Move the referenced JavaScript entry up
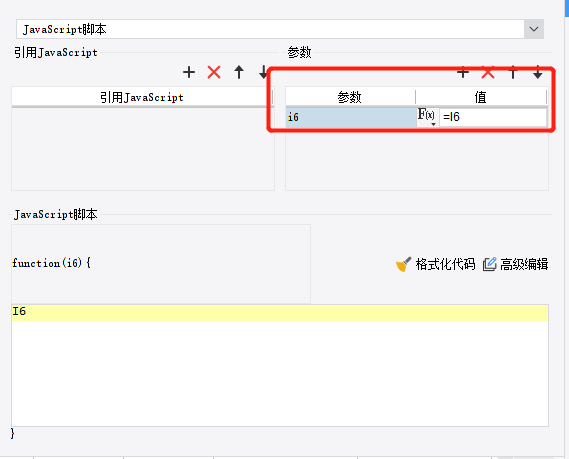Image resolution: width=569 pixels, height=459 pixels. (x=239, y=72)
